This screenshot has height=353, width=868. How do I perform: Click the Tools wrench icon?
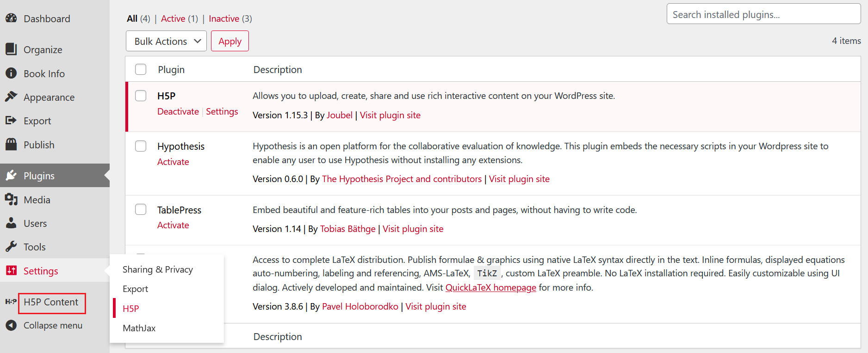point(11,246)
